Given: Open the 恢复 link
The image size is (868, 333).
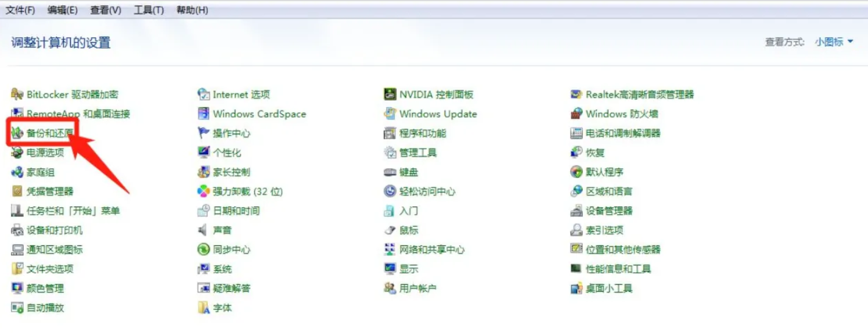Looking at the screenshot, I should click(x=595, y=153).
